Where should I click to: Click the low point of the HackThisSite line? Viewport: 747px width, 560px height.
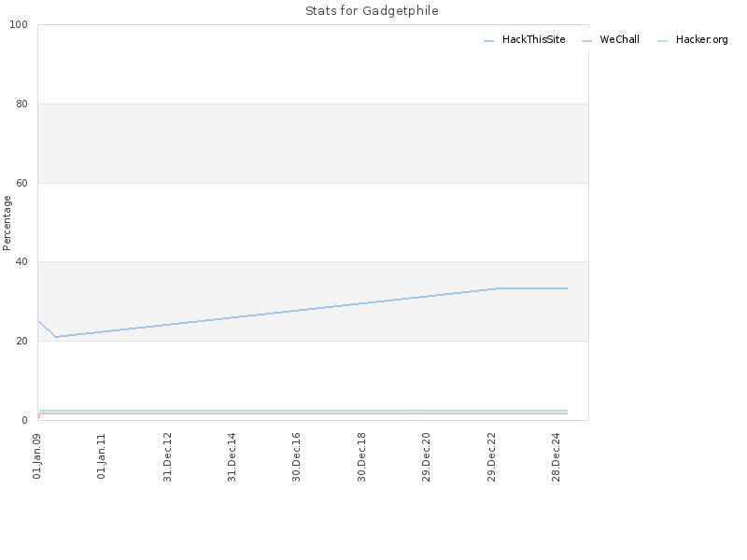tap(56, 337)
